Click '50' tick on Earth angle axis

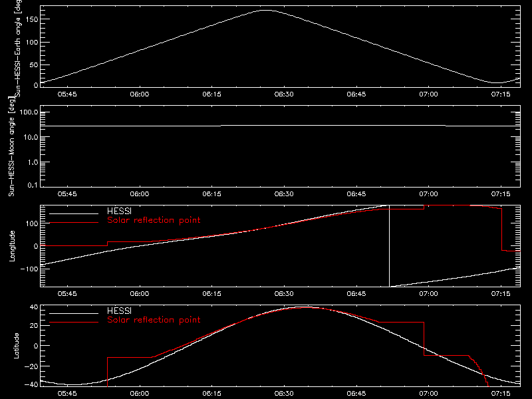pos(34,65)
